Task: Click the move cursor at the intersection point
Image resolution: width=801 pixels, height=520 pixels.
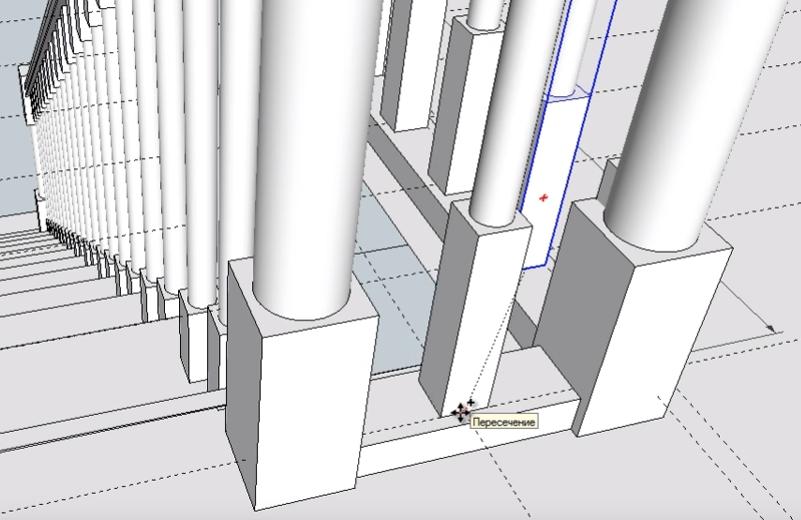Action: (461, 411)
